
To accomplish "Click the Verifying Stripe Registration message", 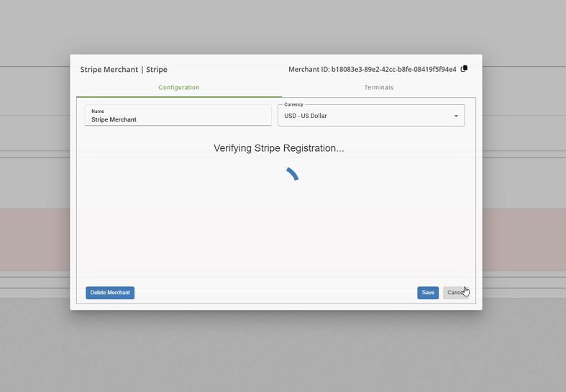I will (x=278, y=148).
